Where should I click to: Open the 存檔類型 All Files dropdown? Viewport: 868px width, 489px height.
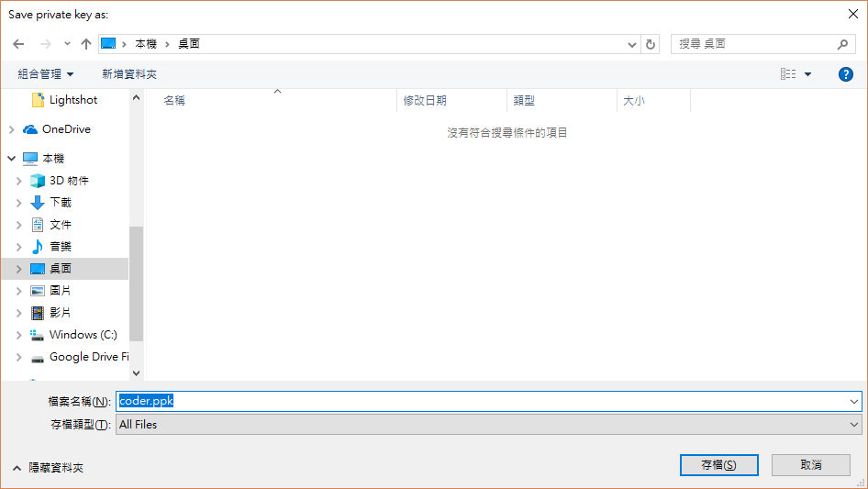click(488, 425)
